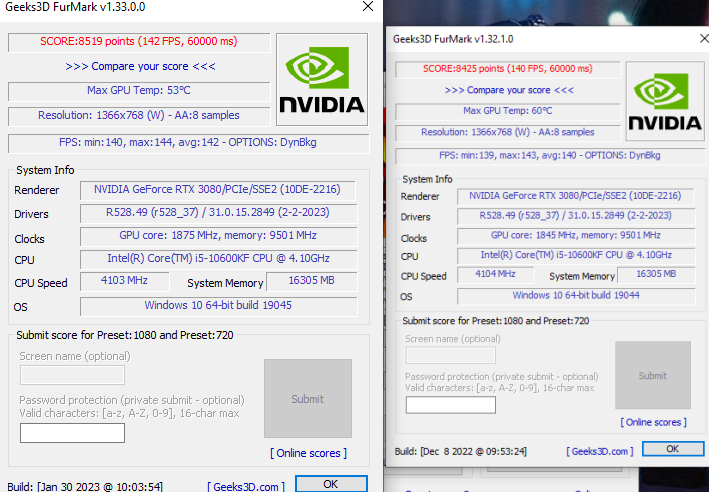709x492 pixels.
Task: Click CPU name field in v1.32.1.0 window
Action: pyautogui.click(x=576, y=256)
